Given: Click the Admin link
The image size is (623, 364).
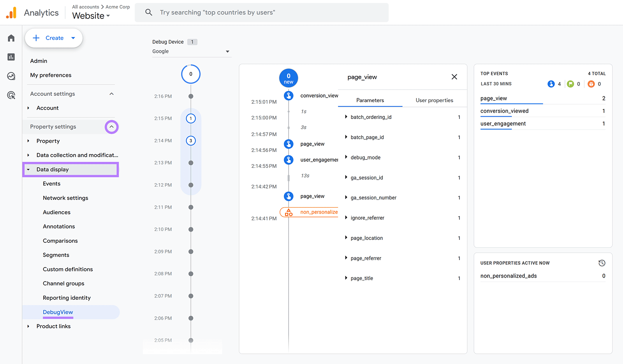Looking at the screenshot, I should (39, 61).
